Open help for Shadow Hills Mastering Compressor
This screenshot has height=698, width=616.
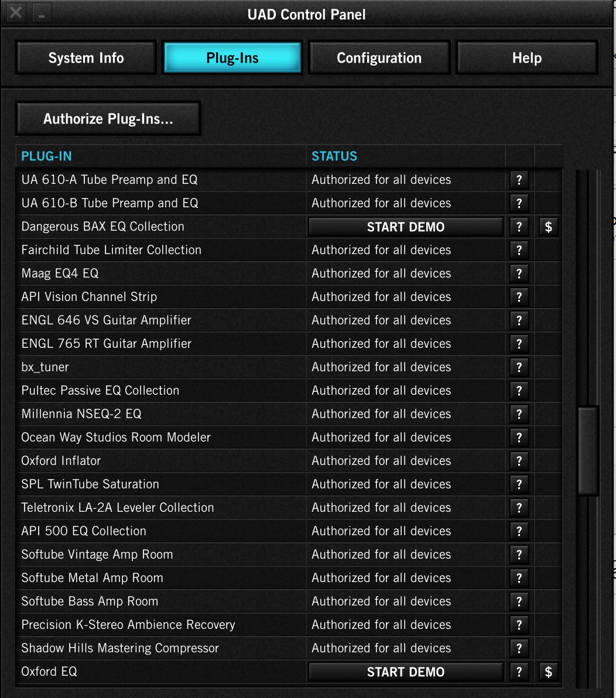click(x=519, y=649)
